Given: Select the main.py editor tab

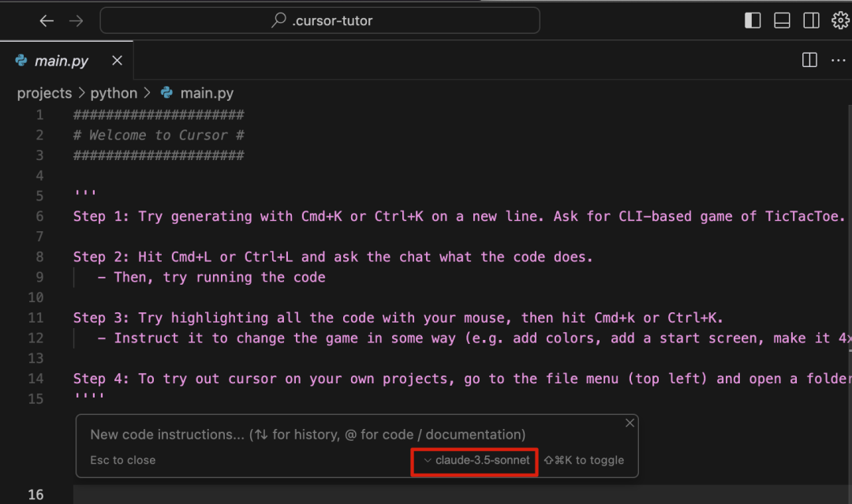Looking at the screenshot, I should 66,60.
